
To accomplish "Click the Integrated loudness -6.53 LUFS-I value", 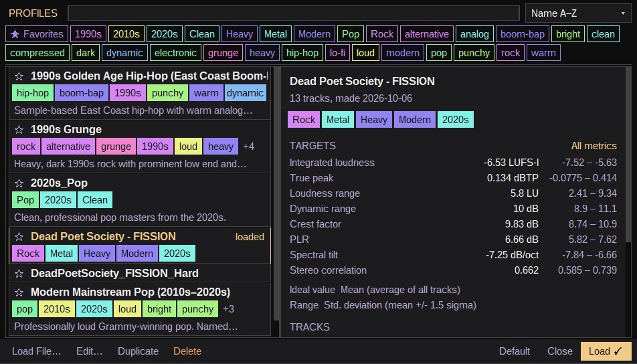I will click(511, 163).
